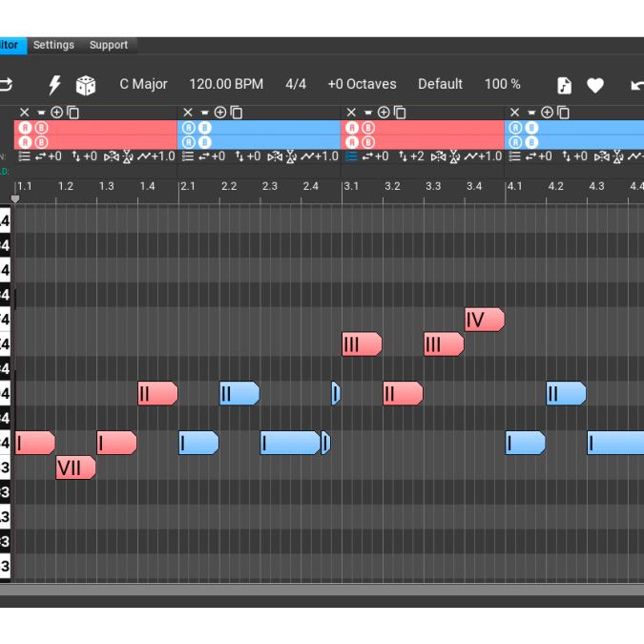Click the horizontal scrollbar below the piano roll

(x=322, y=590)
